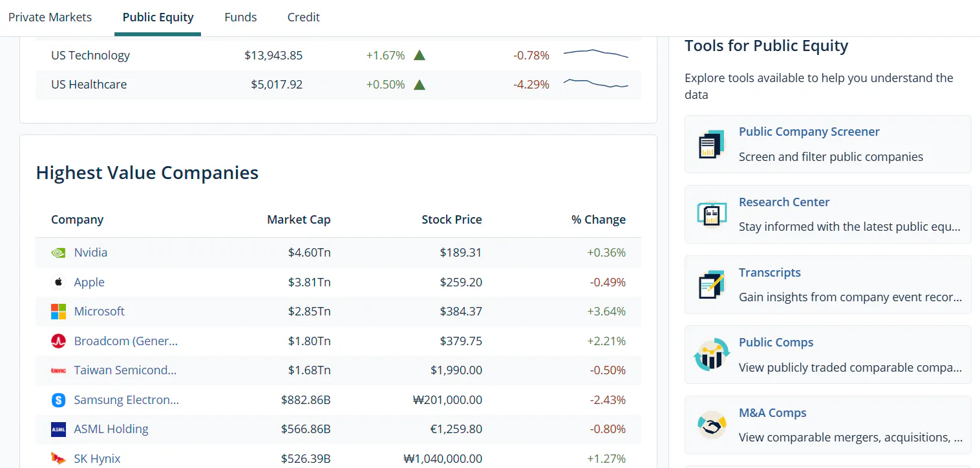This screenshot has height=468, width=980.
Task: Click the Public Comps chart icon
Action: [x=712, y=355]
